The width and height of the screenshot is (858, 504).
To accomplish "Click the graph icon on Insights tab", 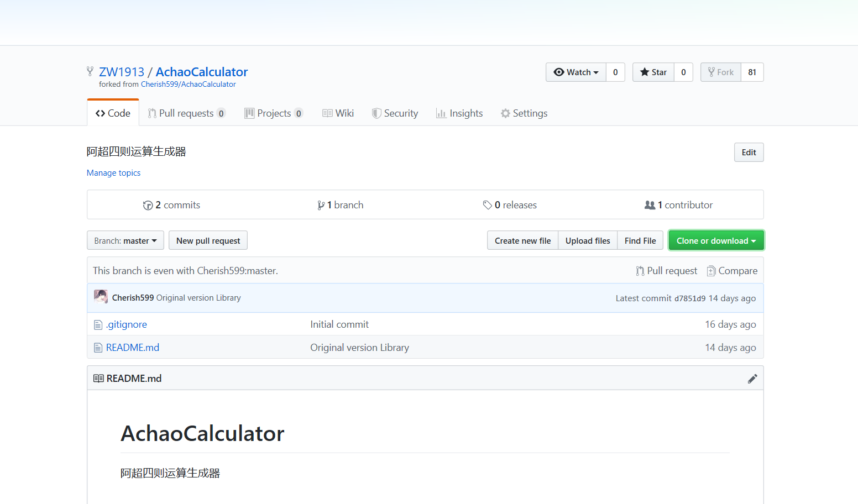I will tap(441, 113).
